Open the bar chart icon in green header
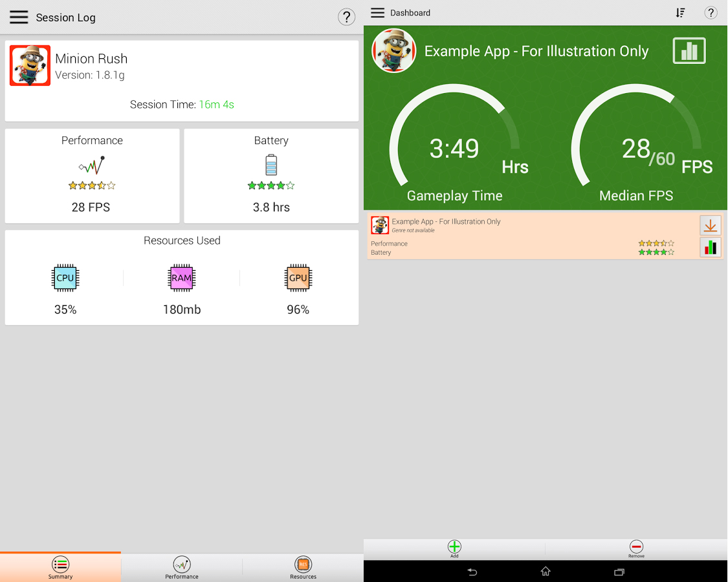The width and height of the screenshot is (728, 582). pyautogui.click(x=689, y=50)
